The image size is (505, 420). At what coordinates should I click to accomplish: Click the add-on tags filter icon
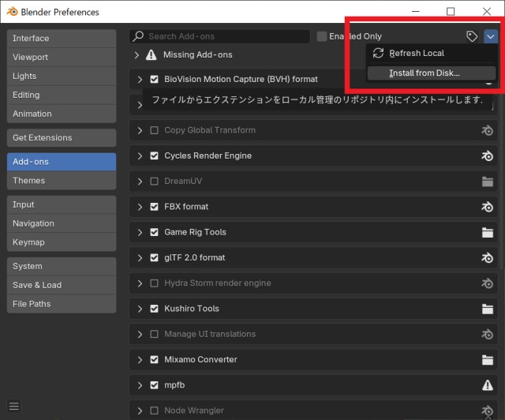pos(472,36)
